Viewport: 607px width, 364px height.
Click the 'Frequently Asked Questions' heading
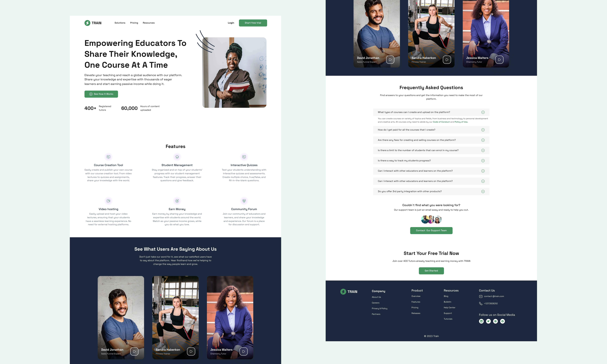point(431,88)
